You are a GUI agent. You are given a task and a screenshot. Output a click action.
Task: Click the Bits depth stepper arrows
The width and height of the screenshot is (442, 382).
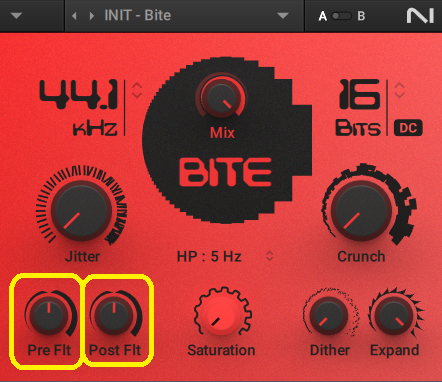(399, 90)
